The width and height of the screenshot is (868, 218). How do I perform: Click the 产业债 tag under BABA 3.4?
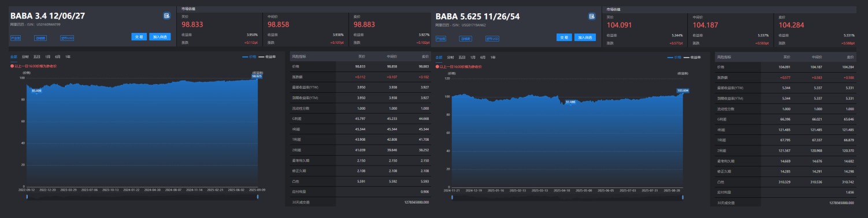[16, 39]
